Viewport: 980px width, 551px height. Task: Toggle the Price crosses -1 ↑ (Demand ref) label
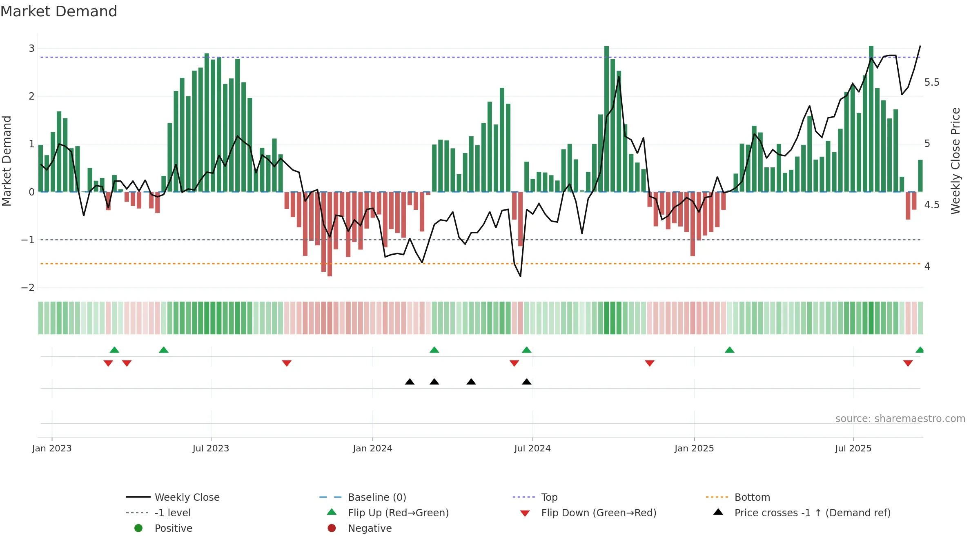pyautogui.click(x=813, y=513)
